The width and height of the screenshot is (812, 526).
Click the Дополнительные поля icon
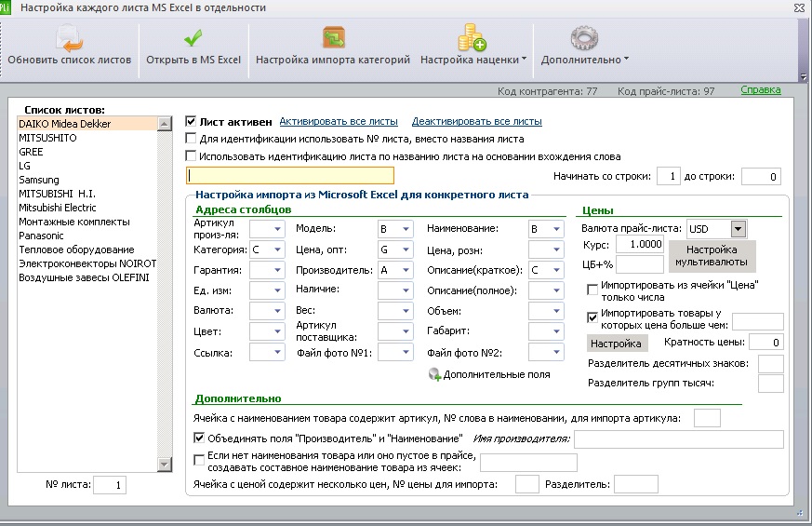(434, 374)
